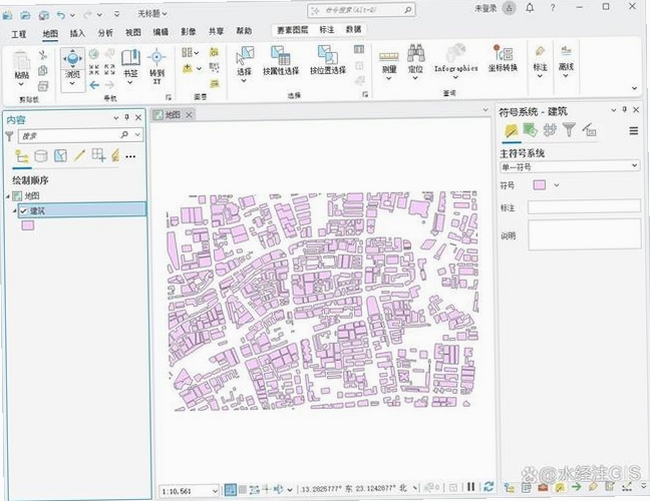Open the Bookmarks (书签) book icon

click(x=131, y=58)
